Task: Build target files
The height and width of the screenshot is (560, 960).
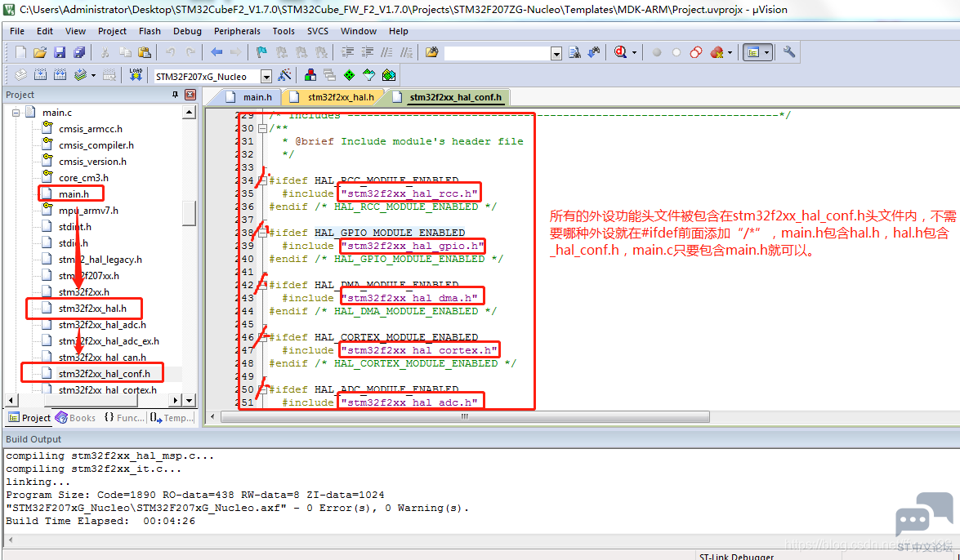Action: (40, 75)
